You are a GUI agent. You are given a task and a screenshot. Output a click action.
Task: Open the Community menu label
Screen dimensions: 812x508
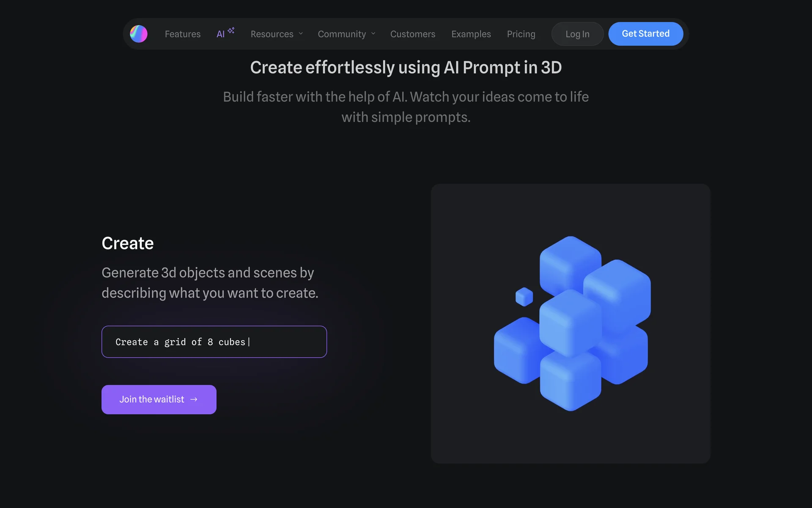click(342, 34)
